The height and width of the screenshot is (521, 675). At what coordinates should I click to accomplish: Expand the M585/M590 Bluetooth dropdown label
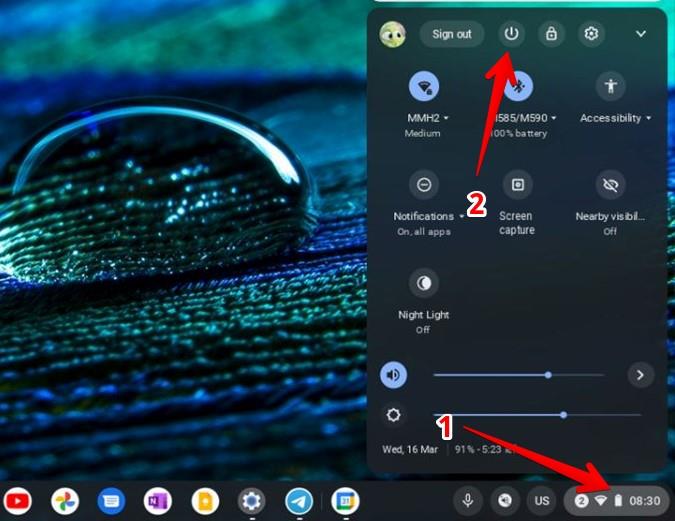pos(525,118)
